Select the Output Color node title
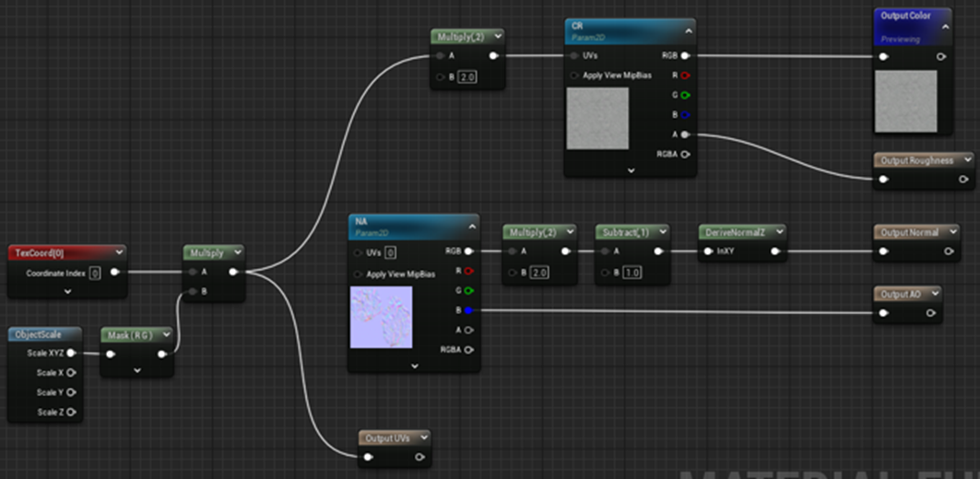Screen dimensions: 980x479 (x=905, y=16)
